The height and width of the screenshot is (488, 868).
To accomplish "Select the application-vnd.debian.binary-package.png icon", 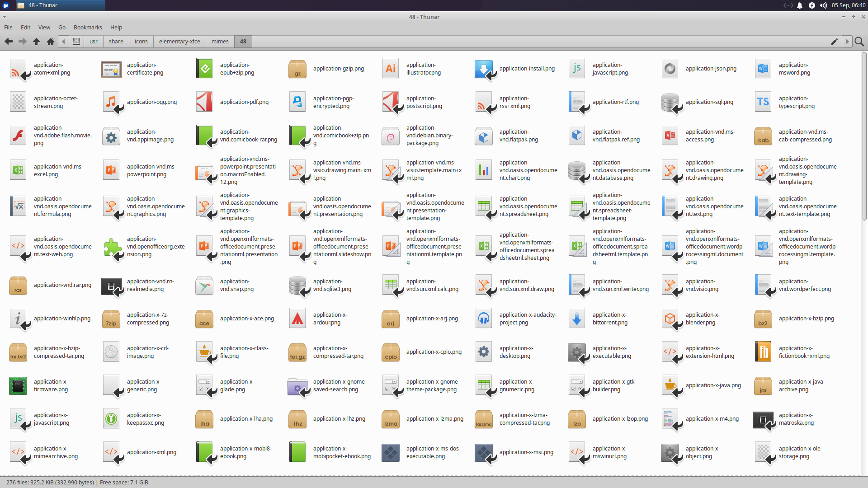I will coord(391,136).
